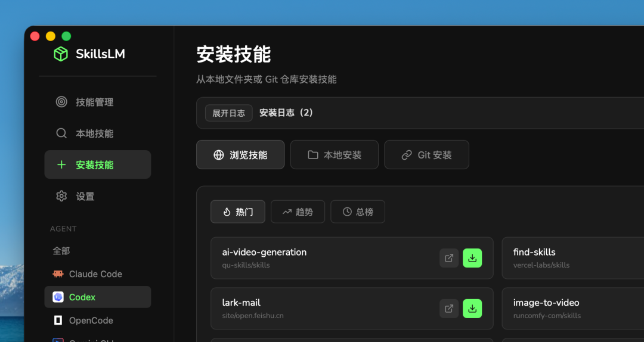The image size is (644, 342).
Task: Click the qu-skills/skills source text
Action: pyautogui.click(x=246, y=265)
